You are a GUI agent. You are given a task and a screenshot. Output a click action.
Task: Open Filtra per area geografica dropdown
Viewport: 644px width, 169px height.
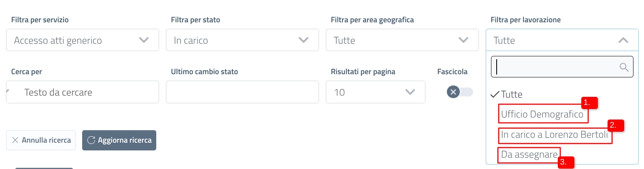402,40
